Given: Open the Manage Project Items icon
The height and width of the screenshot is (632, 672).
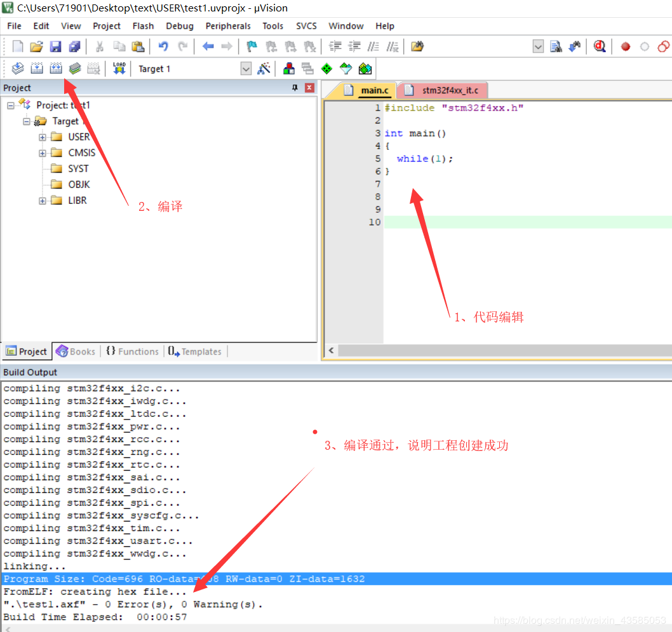Looking at the screenshot, I should click(x=289, y=69).
